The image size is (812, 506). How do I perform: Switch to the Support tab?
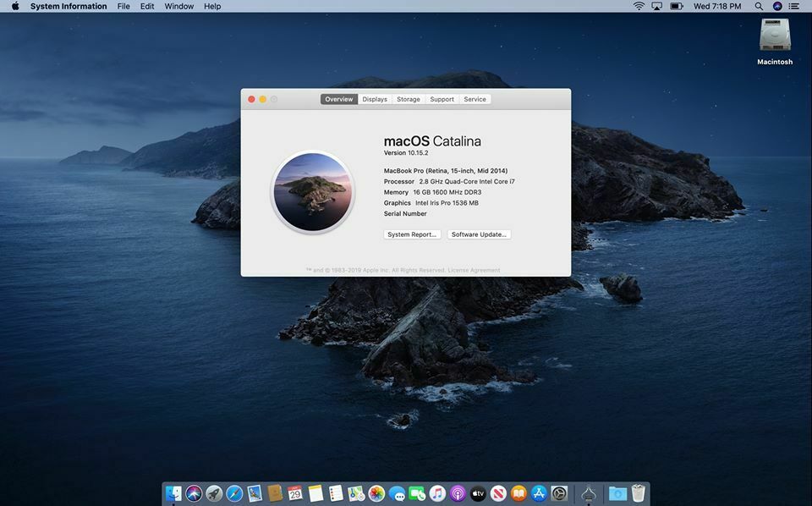pyautogui.click(x=442, y=99)
